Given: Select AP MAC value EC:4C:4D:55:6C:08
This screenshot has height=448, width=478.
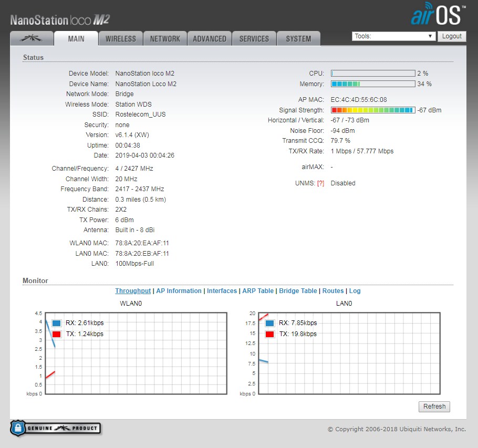Looking at the screenshot, I should click(x=359, y=100).
